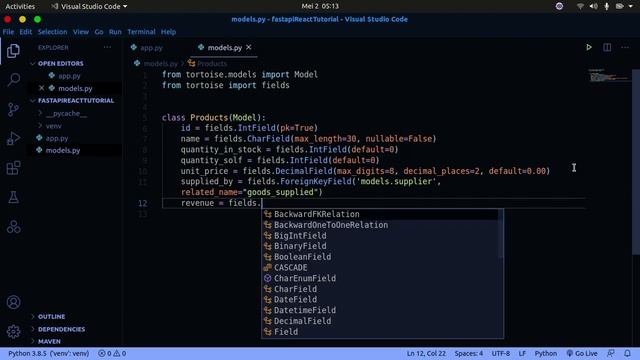
Task: Open the Selection menu
Action: [x=52, y=32]
